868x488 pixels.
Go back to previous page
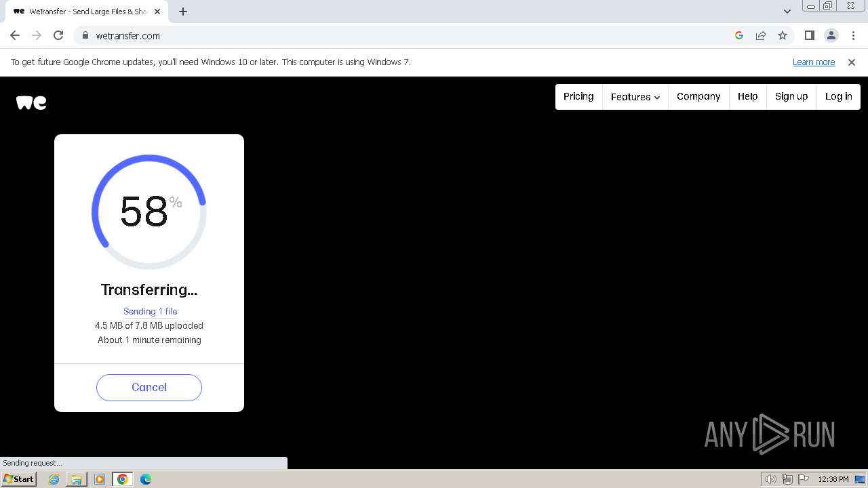point(15,35)
